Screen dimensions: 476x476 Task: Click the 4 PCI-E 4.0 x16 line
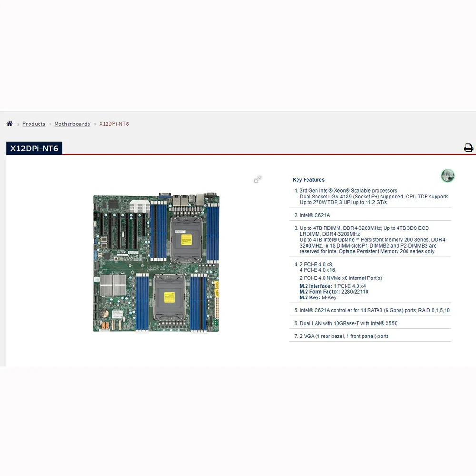tap(318, 270)
